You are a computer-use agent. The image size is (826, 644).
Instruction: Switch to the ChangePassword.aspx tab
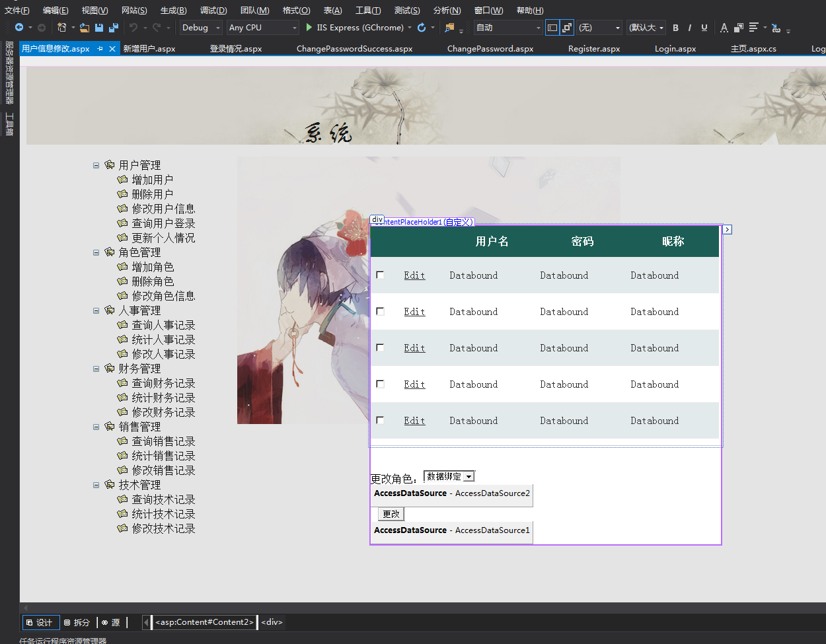click(x=490, y=49)
